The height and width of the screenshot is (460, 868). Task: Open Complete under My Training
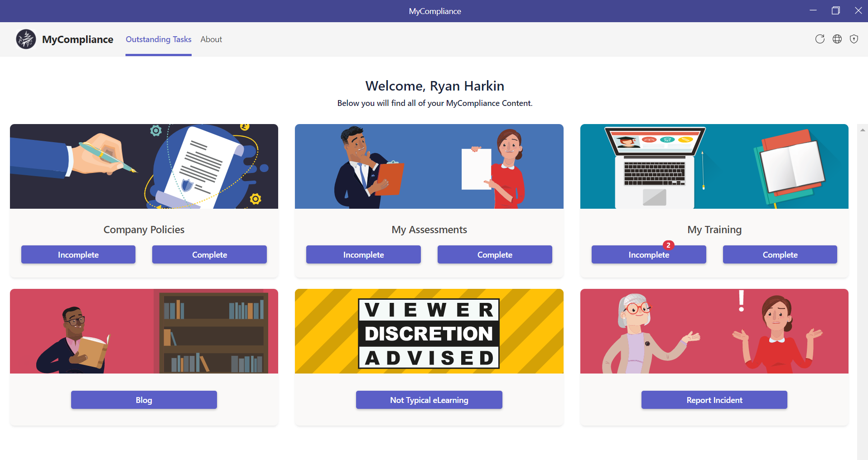pos(780,254)
